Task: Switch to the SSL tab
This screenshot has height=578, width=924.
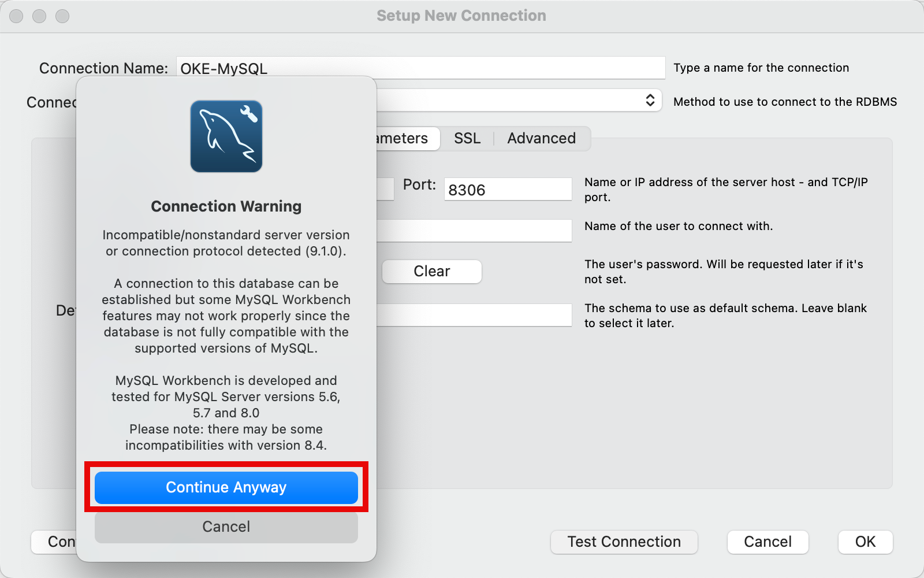Action: point(467,138)
